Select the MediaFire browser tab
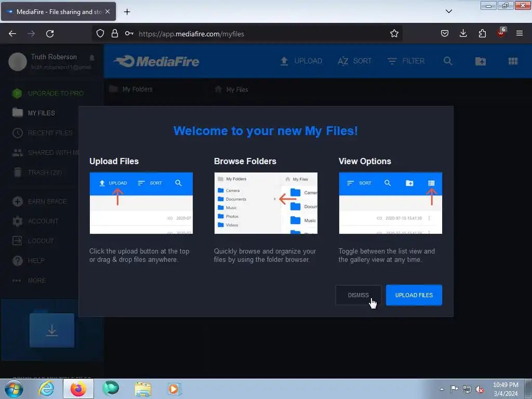 (58, 11)
